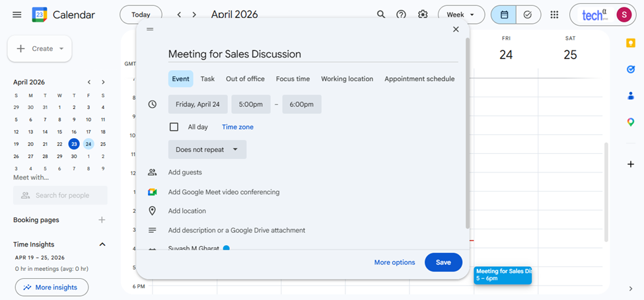Open Google Maps in side panel
The width and height of the screenshot is (644, 300).
[630, 122]
